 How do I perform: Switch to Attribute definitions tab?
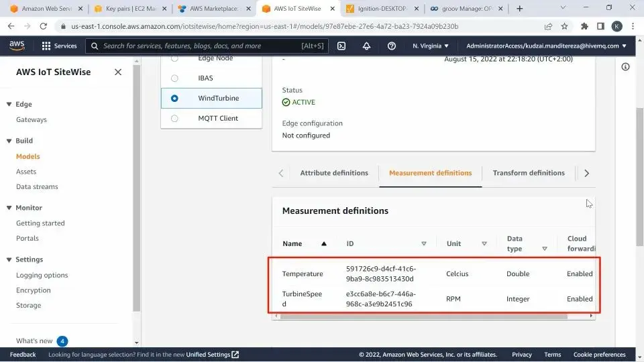[334, 173]
